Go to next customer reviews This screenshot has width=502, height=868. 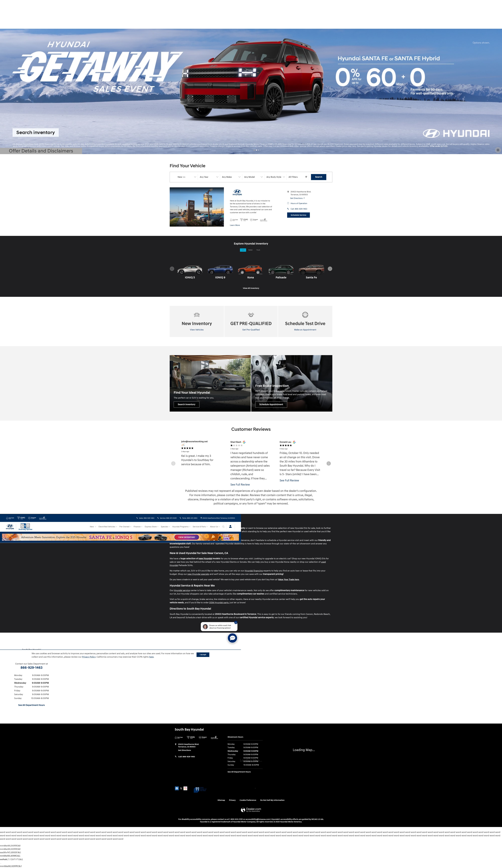(329, 464)
